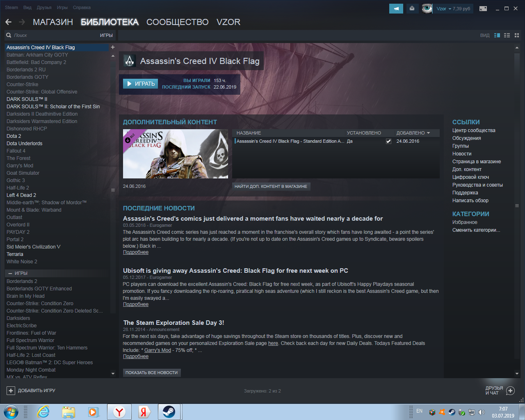The width and height of the screenshot is (525, 420).
Task: Select Terraria in the library list
Action: click(15, 254)
